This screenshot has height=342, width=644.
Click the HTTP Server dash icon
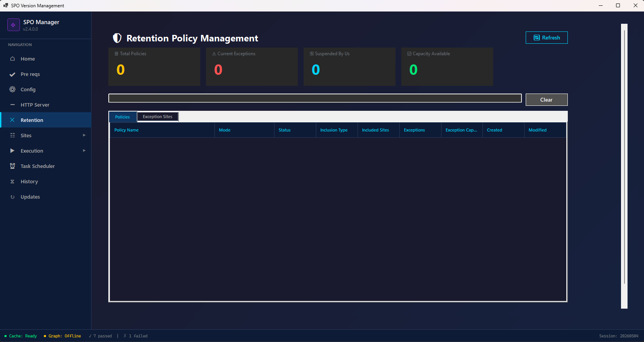(12, 105)
